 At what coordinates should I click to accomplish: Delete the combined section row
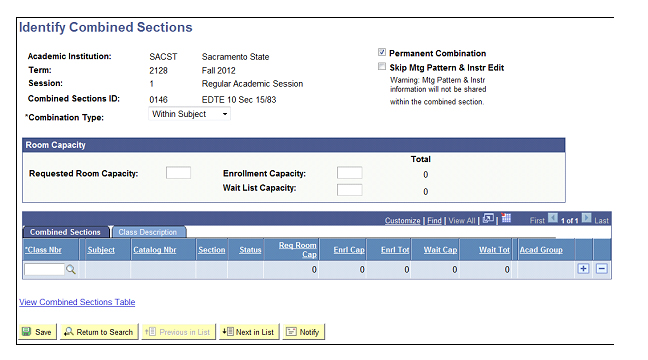coord(602,269)
